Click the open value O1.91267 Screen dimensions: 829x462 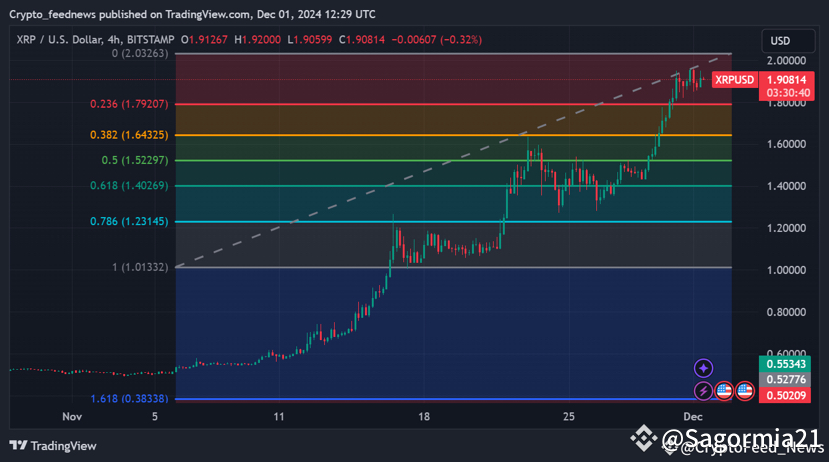[204, 40]
